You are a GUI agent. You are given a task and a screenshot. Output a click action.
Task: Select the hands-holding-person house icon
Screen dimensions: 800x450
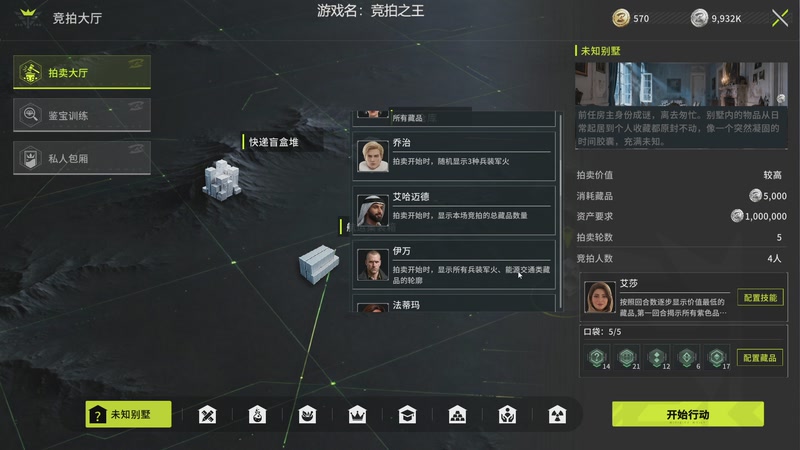507,415
